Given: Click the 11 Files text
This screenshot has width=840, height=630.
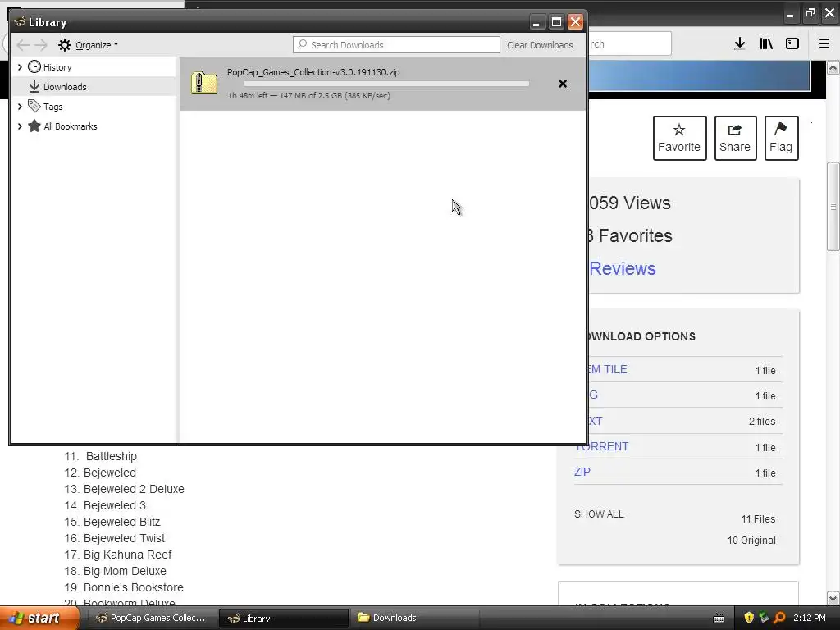Looking at the screenshot, I should click(758, 518).
